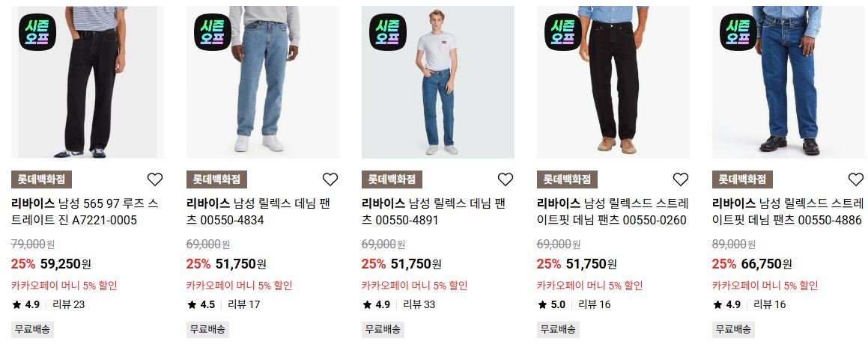Open product title ending with 00550-4891
This screenshot has width=868, height=353.
(434, 212)
